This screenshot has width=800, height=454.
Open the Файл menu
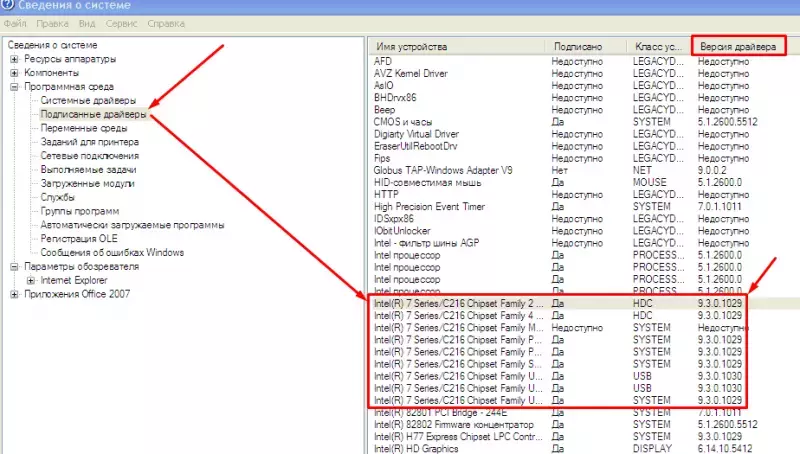[15, 23]
